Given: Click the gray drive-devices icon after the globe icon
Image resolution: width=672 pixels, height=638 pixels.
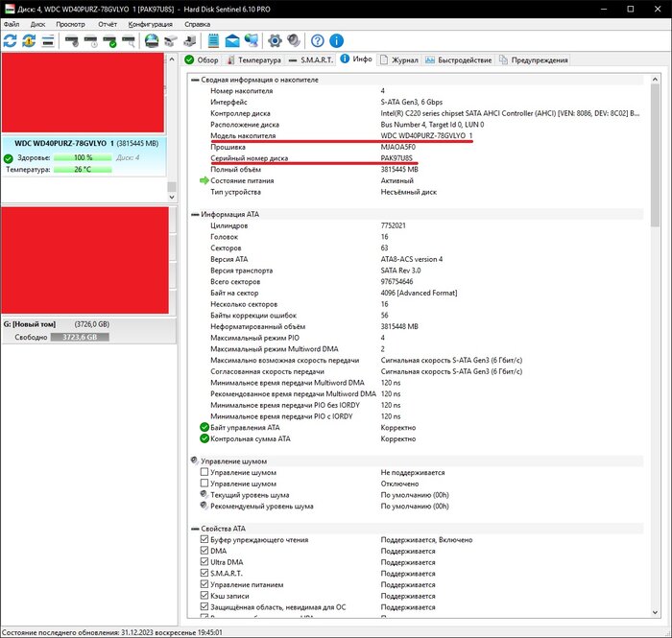Looking at the screenshot, I should coord(171,41).
